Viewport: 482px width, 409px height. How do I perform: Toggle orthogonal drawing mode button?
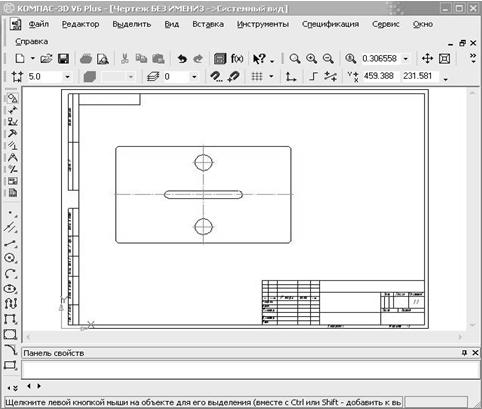(x=313, y=76)
